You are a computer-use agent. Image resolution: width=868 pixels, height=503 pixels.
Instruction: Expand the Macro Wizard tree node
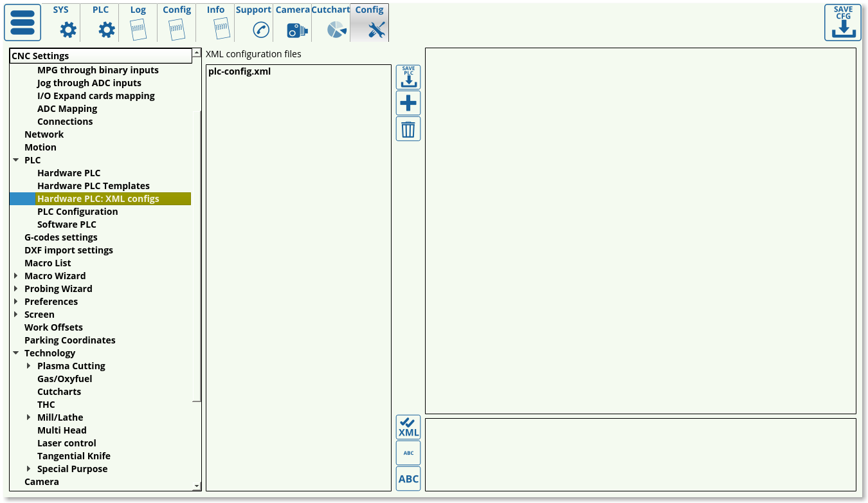[16, 276]
